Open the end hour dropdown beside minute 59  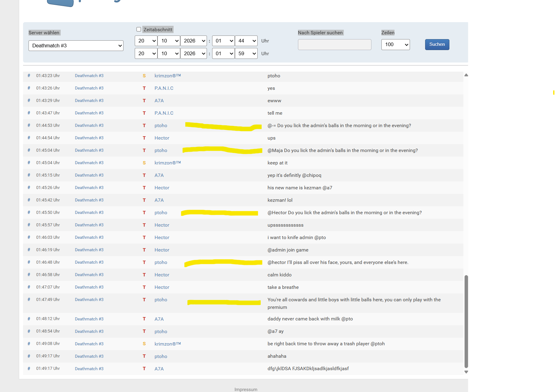coord(223,54)
